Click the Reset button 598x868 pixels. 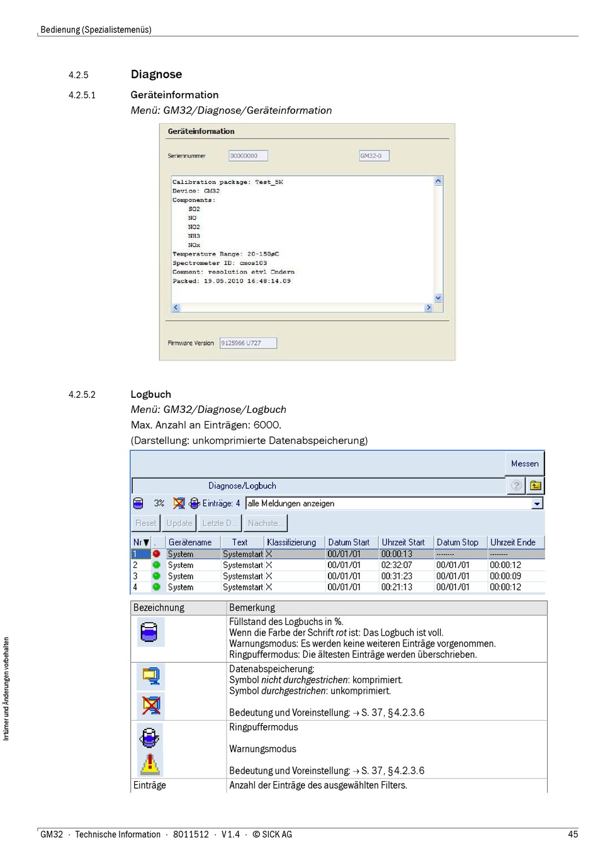[x=146, y=523]
